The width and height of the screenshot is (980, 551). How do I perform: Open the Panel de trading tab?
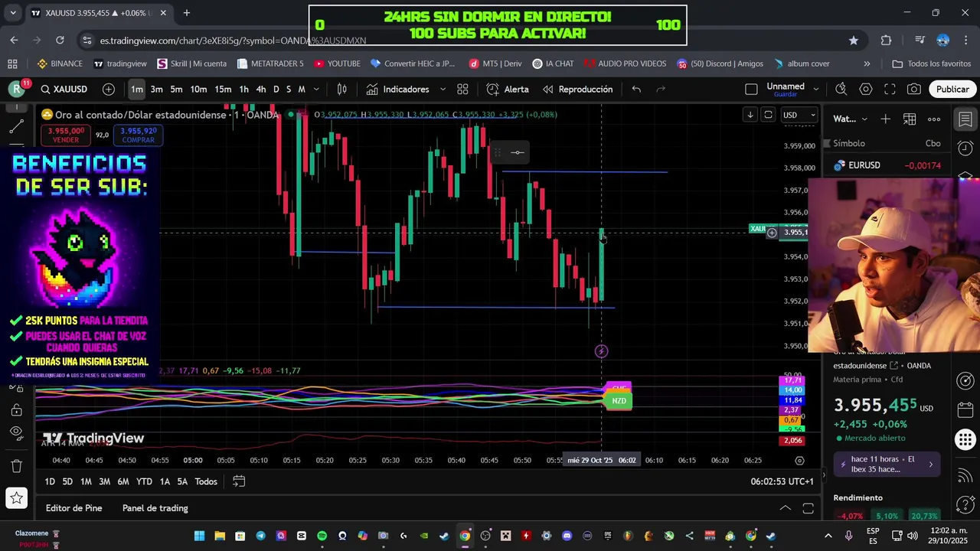point(155,508)
